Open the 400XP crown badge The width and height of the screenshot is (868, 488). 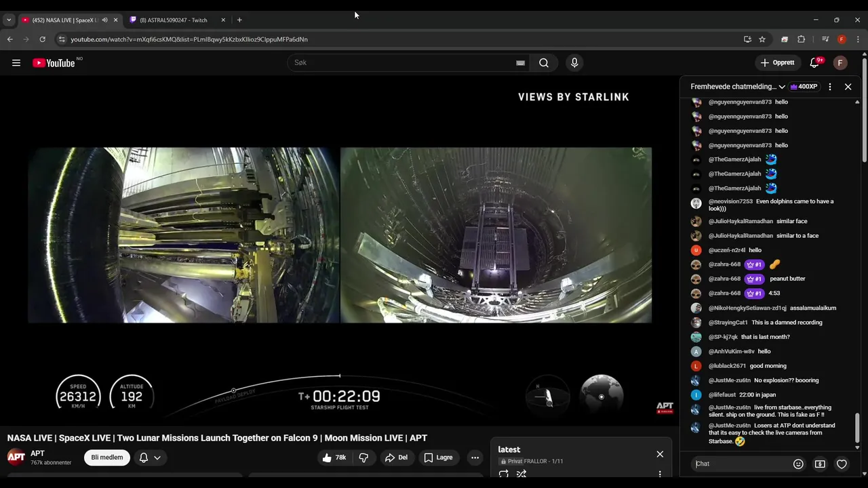point(804,87)
